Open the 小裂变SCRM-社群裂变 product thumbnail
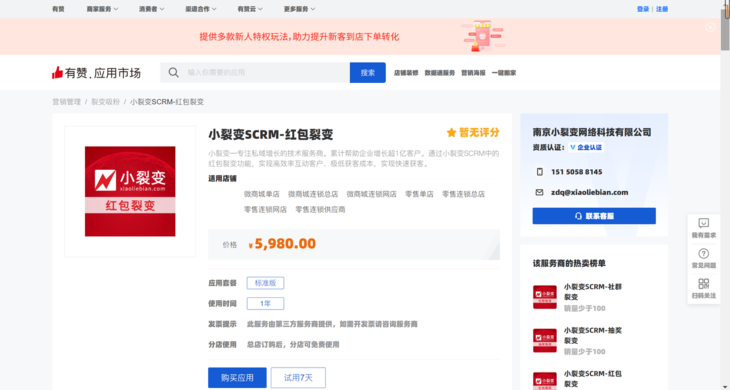730x390 pixels. (545, 297)
